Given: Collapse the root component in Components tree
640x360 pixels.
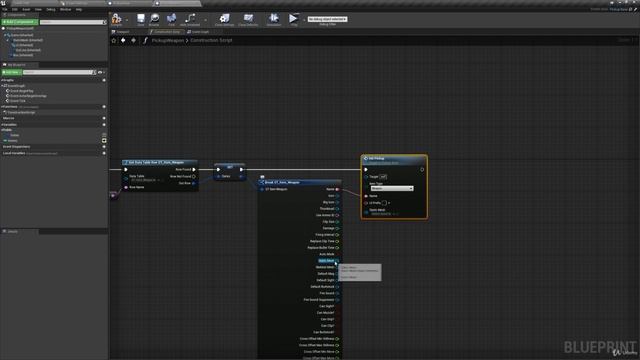Looking at the screenshot, I should (6, 35).
